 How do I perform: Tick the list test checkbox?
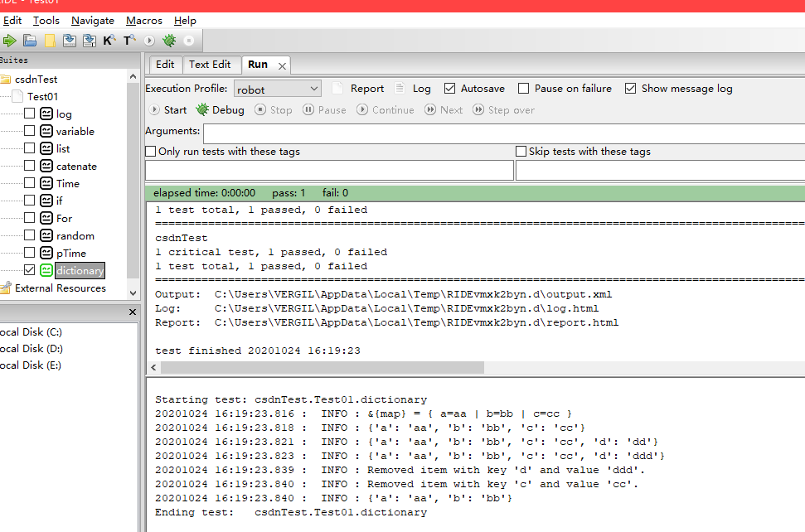(x=29, y=148)
